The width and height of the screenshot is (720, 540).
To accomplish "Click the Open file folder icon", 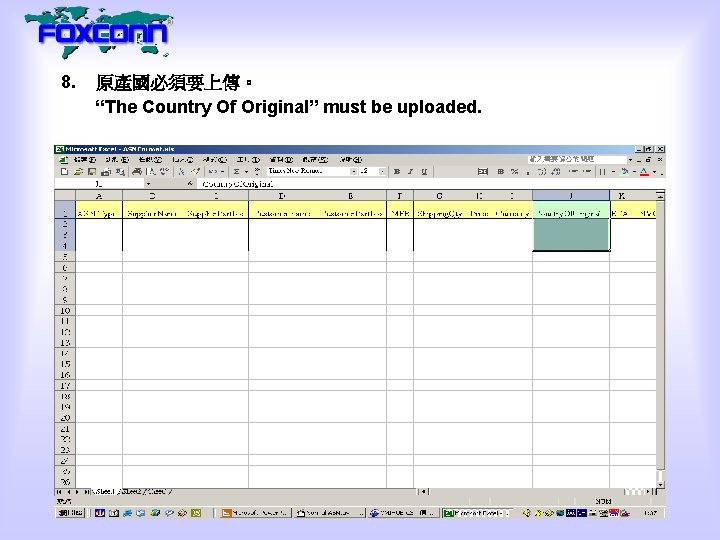I will click(78, 172).
